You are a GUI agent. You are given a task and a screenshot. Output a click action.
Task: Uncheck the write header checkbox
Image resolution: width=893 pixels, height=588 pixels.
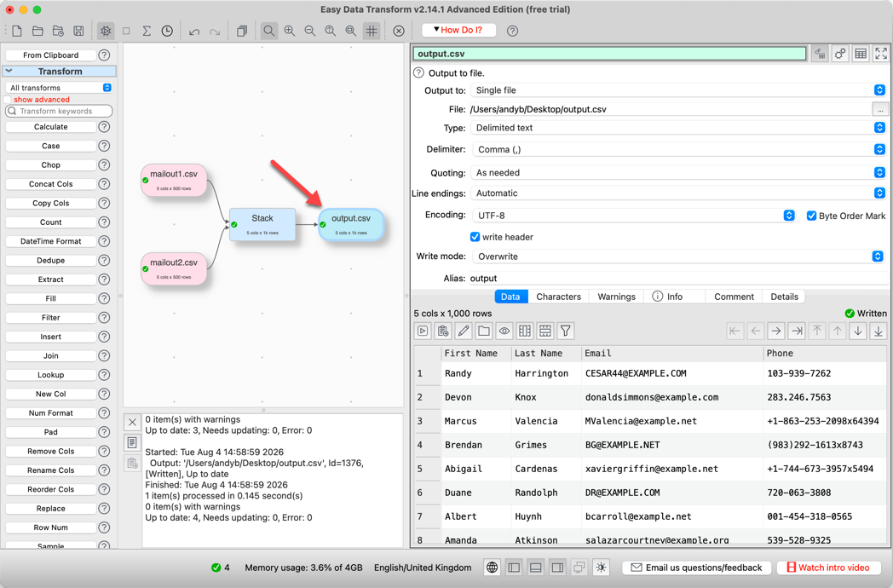coord(475,236)
